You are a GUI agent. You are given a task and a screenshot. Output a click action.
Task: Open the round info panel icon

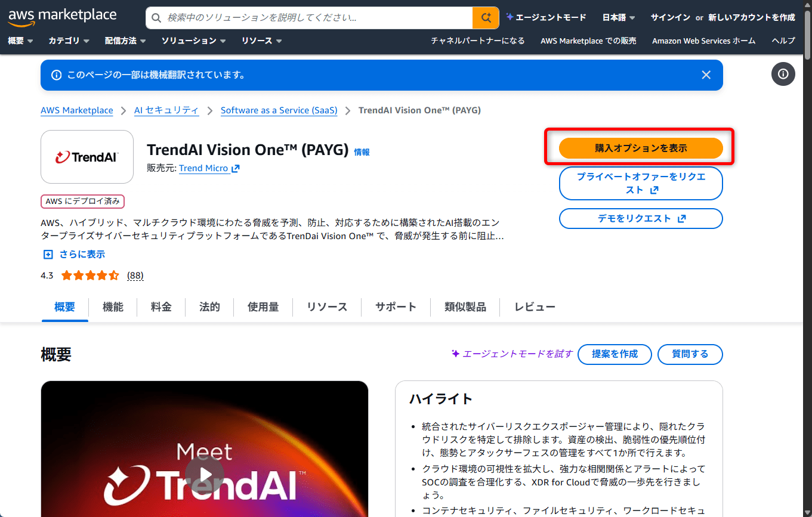coord(783,74)
